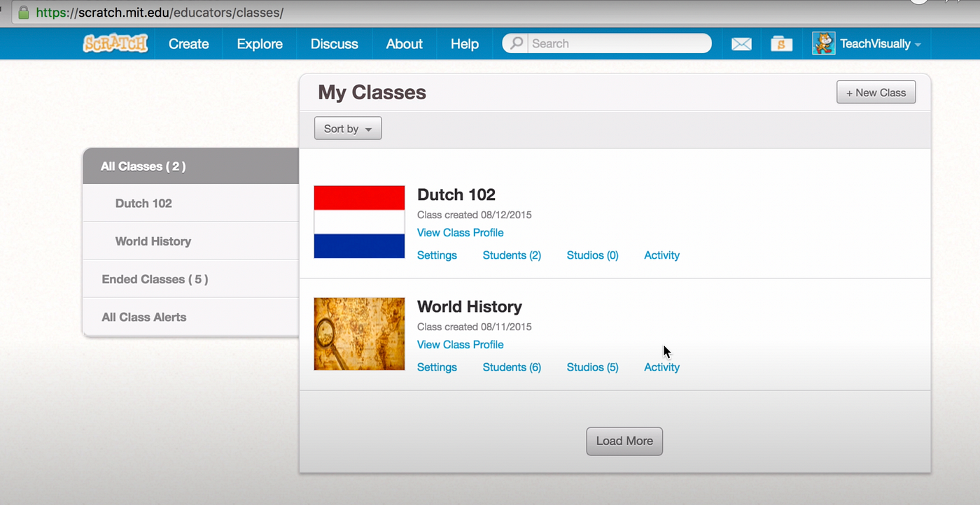This screenshot has width=980, height=505.
Task: Click the search magnifier icon
Action: 516,43
